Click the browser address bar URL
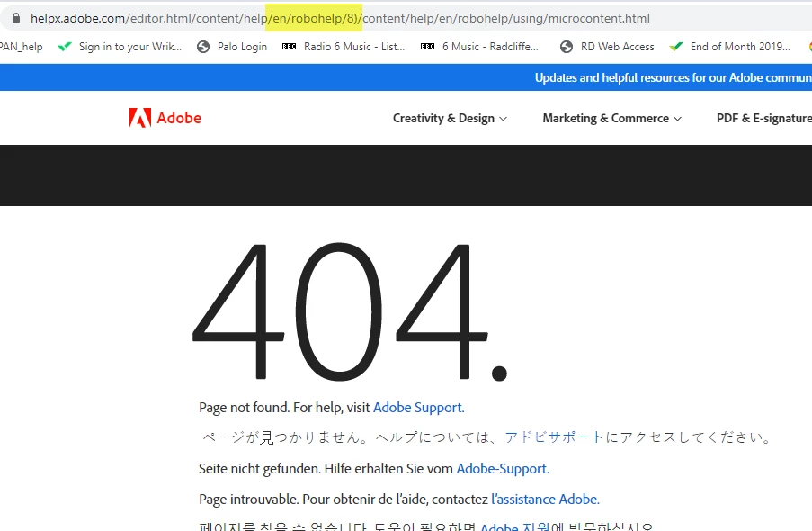Screen dimensions: 812x531 pyautogui.click(x=340, y=18)
